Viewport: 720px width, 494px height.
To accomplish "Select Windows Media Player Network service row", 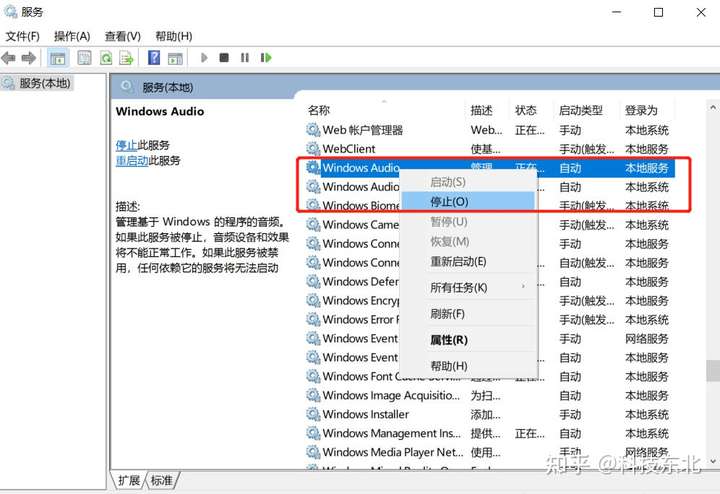I will pos(489,452).
